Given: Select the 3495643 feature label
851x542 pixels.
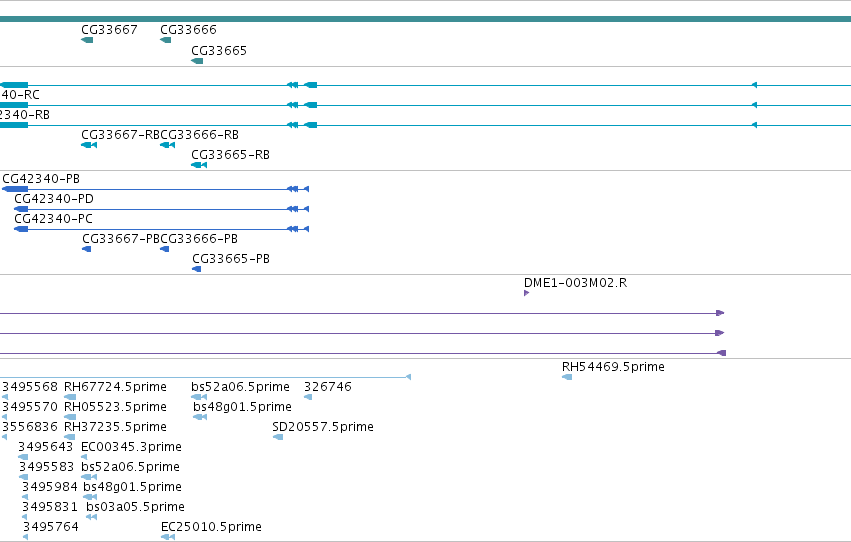Looking at the screenshot, I should click(46, 447).
